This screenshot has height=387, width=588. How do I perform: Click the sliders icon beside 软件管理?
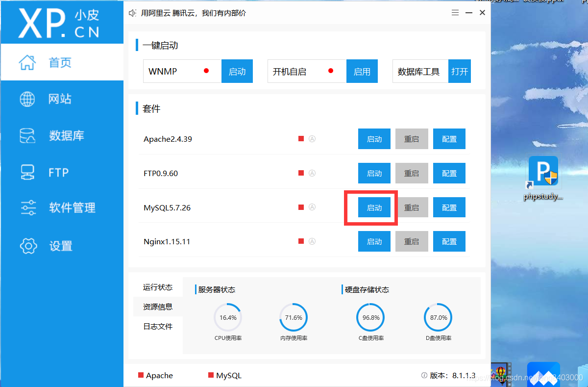[28, 208]
